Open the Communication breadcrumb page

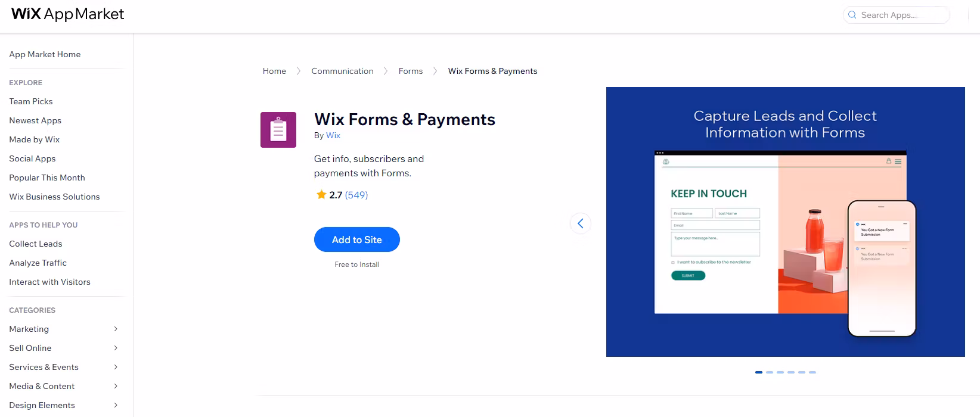click(x=342, y=71)
